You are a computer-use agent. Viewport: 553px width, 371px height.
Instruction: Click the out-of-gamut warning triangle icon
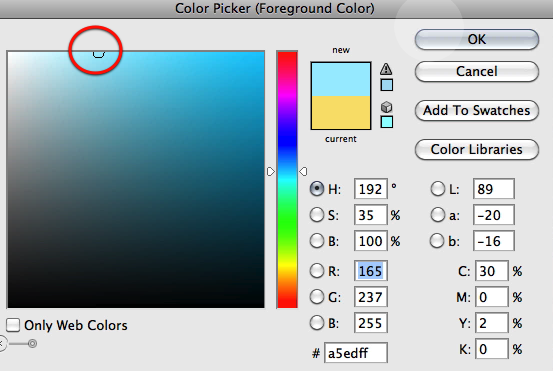[386, 68]
